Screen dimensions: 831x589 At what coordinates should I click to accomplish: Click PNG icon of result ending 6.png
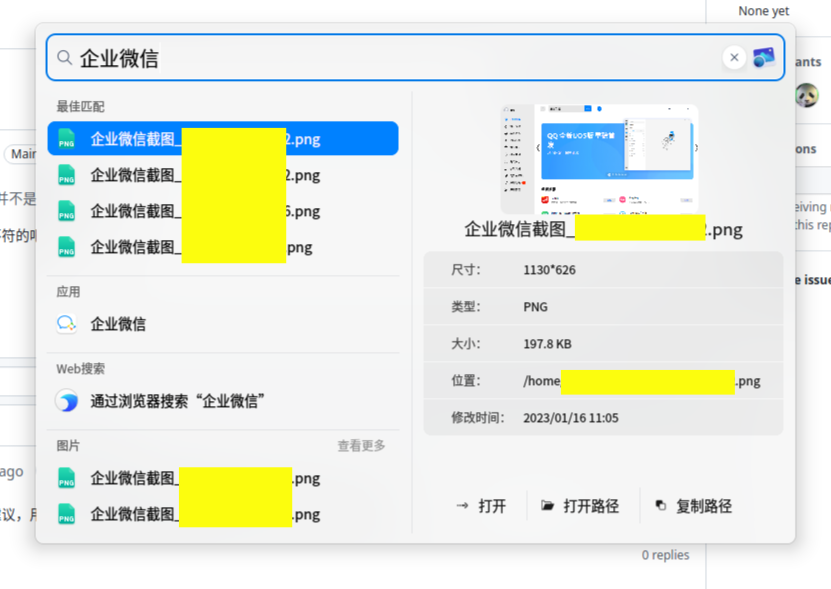66,211
